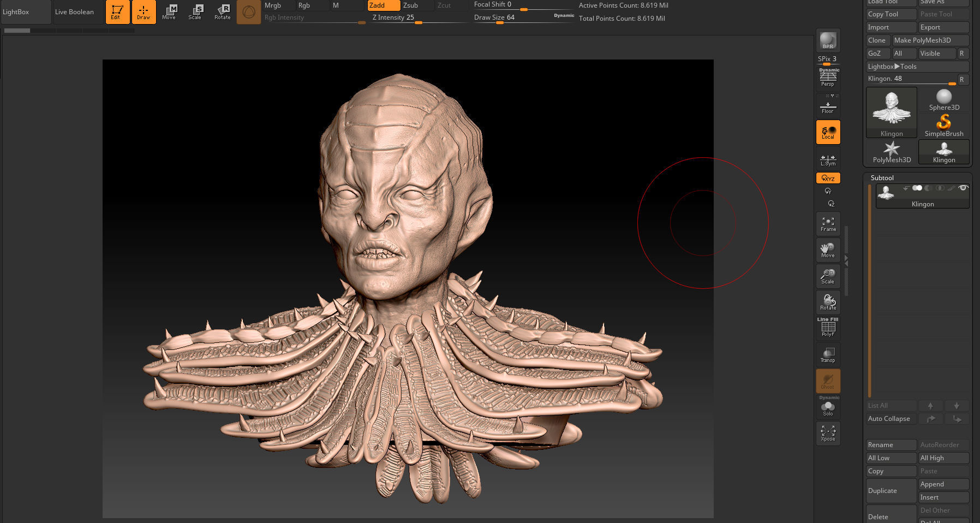Viewport: 980px width, 523px height.
Task: Click Rename in Subtool panel
Action: point(891,445)
